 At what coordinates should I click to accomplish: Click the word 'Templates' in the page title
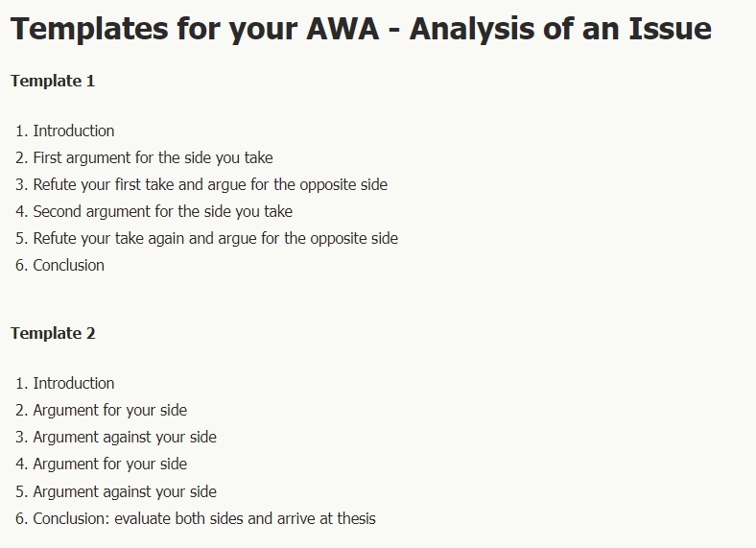click(88, 29)
